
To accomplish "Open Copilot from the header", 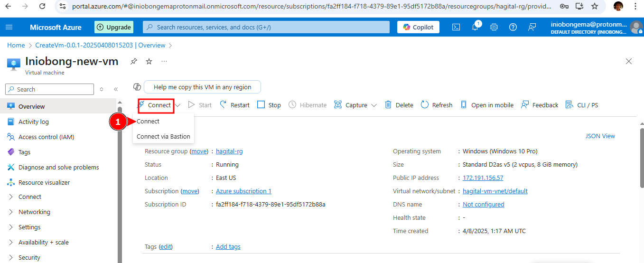I will pos(418,27).
